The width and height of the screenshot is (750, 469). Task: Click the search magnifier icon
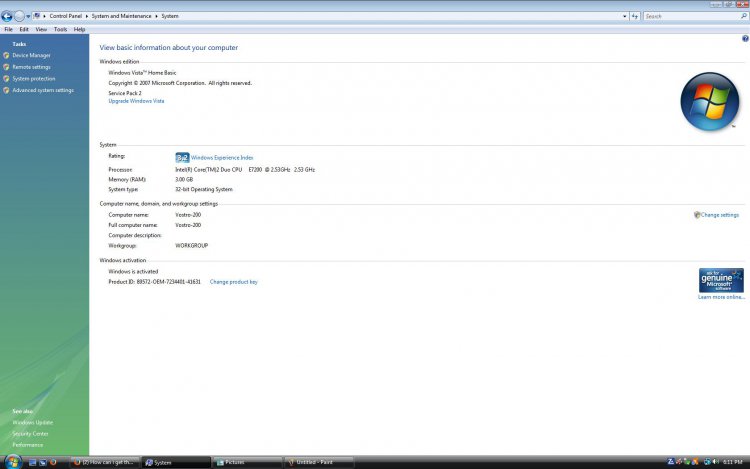pyautogui.click(x=744, y=16)
